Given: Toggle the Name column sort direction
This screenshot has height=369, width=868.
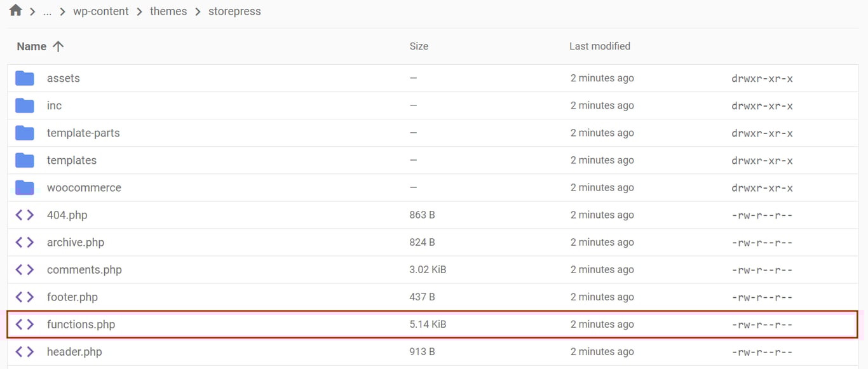Looking at the screenshot, I should [x=39, y=46].
